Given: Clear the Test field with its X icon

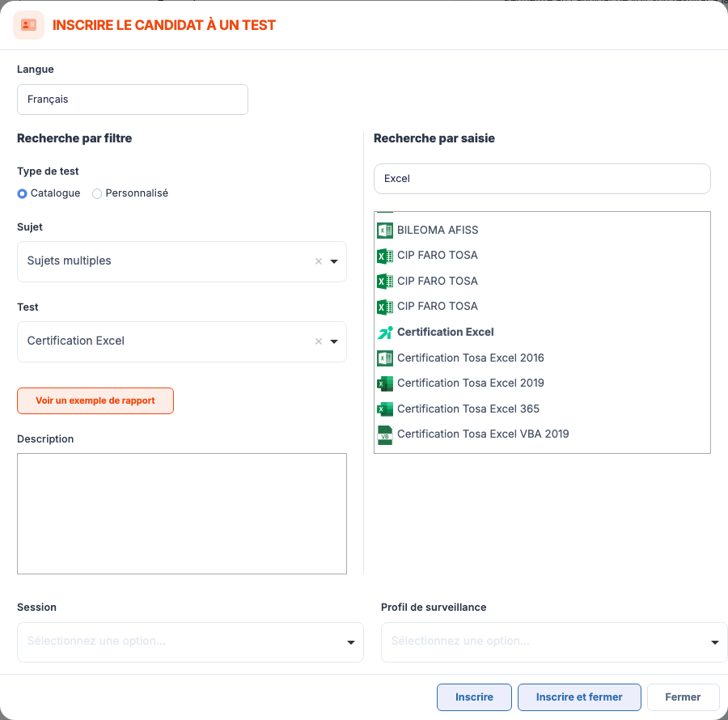Looking at the screenshot, I should (x=319, y=341).
